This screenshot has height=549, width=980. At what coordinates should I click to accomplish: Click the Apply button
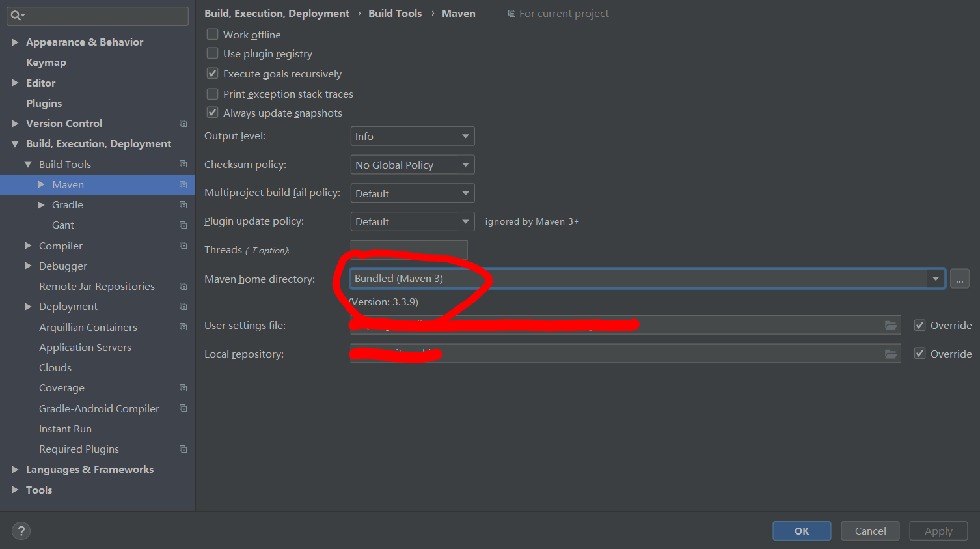tap(938, 531)
